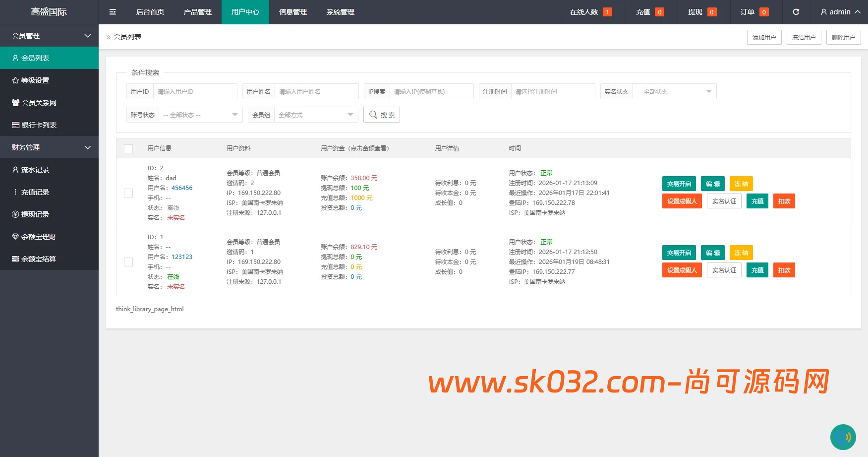Expand the 账号状态 dropdown
The height and width of the screenshot is (457, 868).
(200, 115)
